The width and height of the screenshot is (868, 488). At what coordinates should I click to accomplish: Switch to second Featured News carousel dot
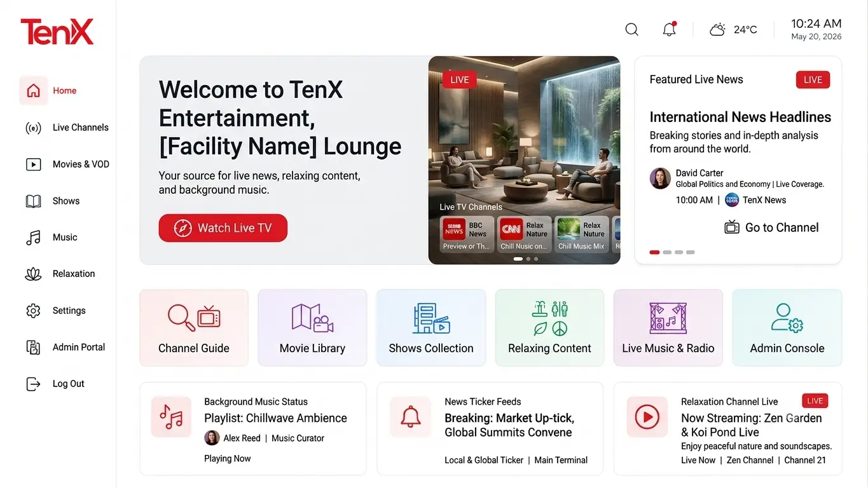667,252
